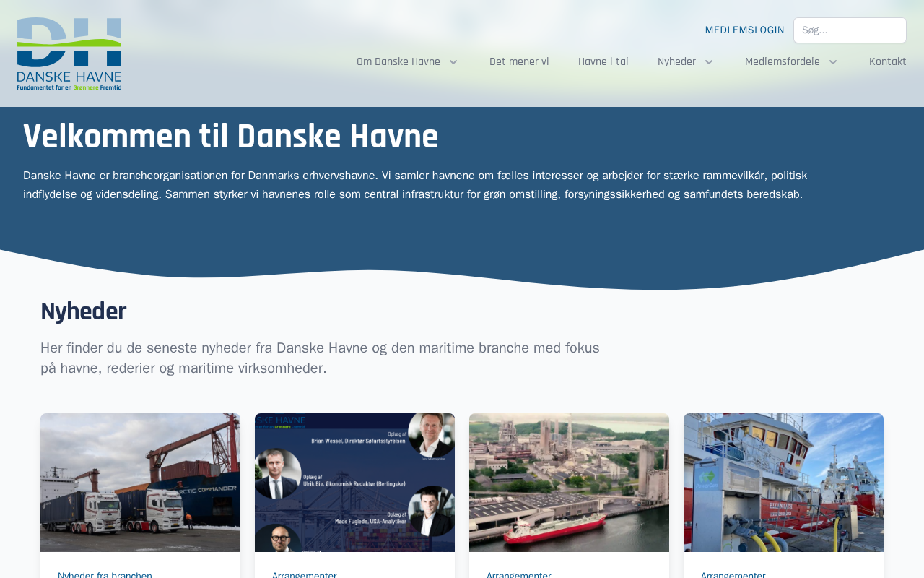Expand the Medlemsfordele dropdown chevron
This screenshot has width=924, height=578.
click(x=833, y=62)
